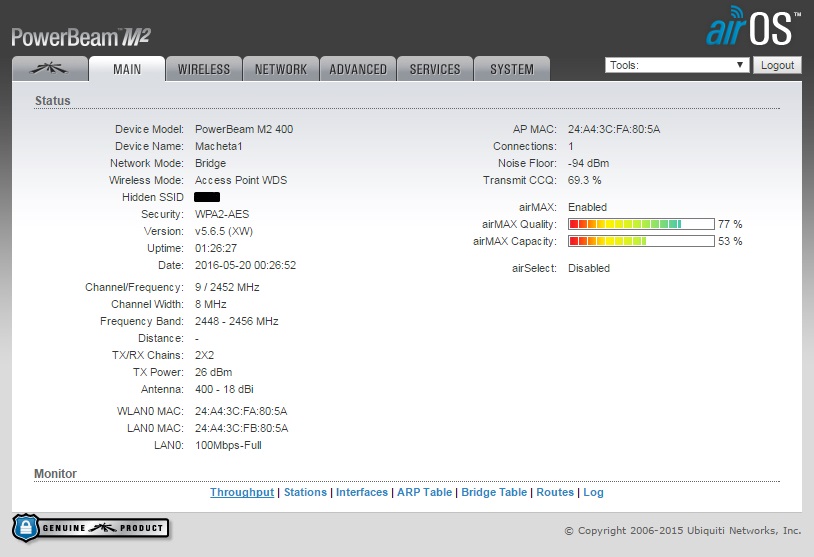814x557 pixels.
Task: Click the Logout button
Action: click(777, 65)
